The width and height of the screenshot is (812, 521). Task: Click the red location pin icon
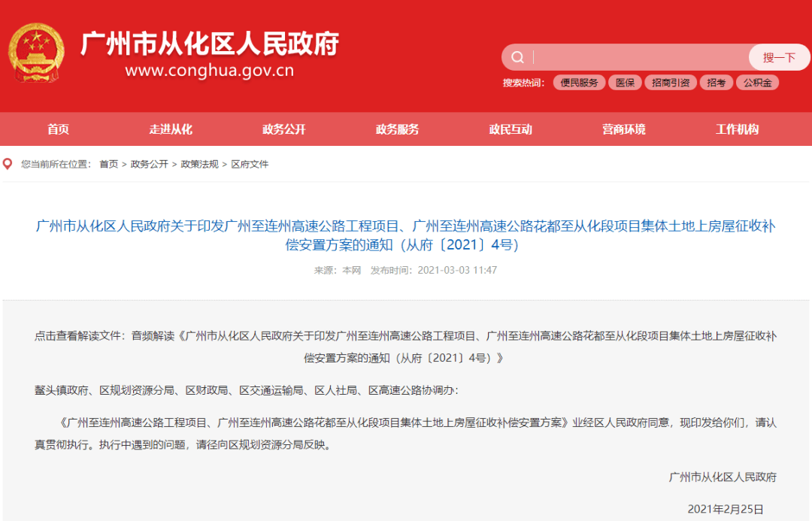(x=8, y=164)
